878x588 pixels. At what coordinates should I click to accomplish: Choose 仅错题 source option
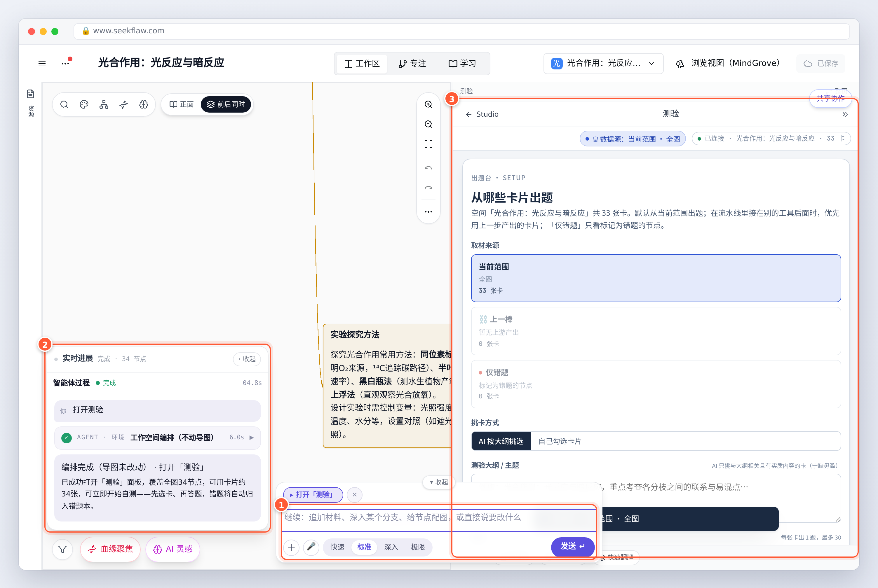[656, 384]
